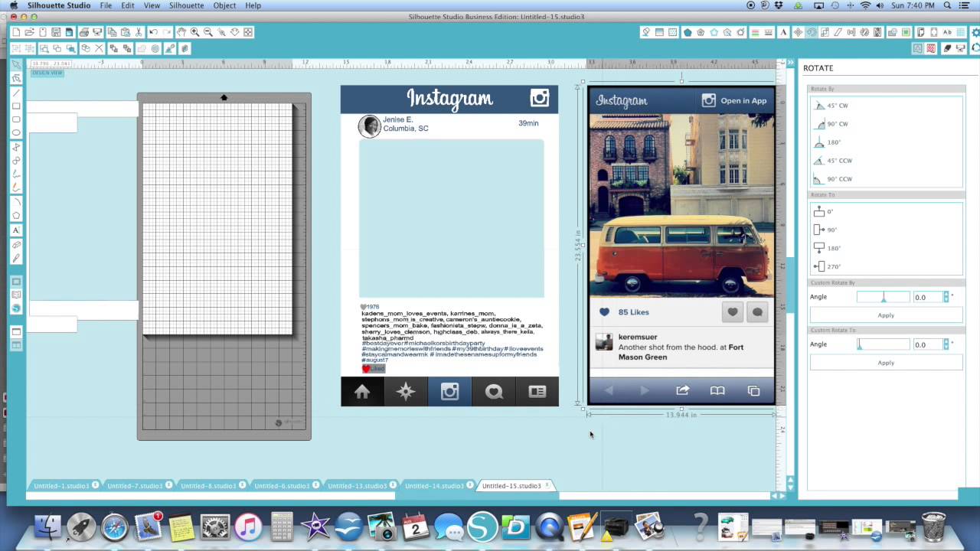Click the Open file folder icon
The height and width of the screenshot is (551, 980).
point(30,32)
